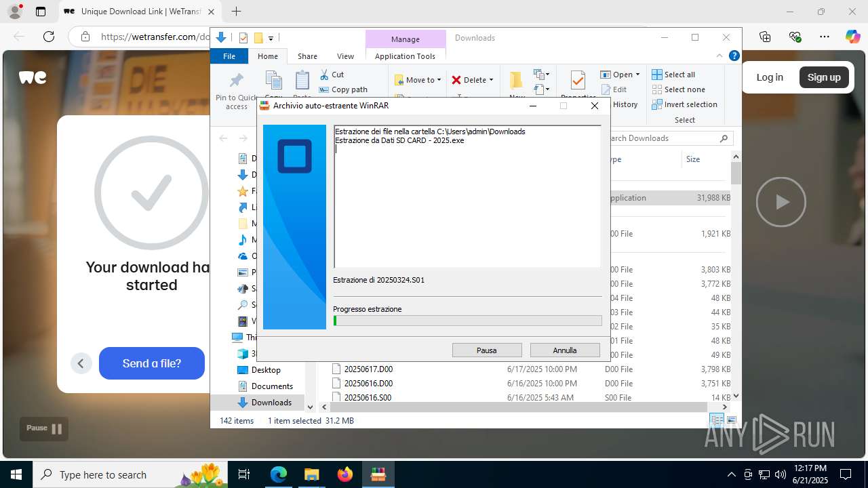The height and width of the screenshot is (488, 868).
Task: Collapse the Explorer ribbon chevron
Action: coord(719,56)
